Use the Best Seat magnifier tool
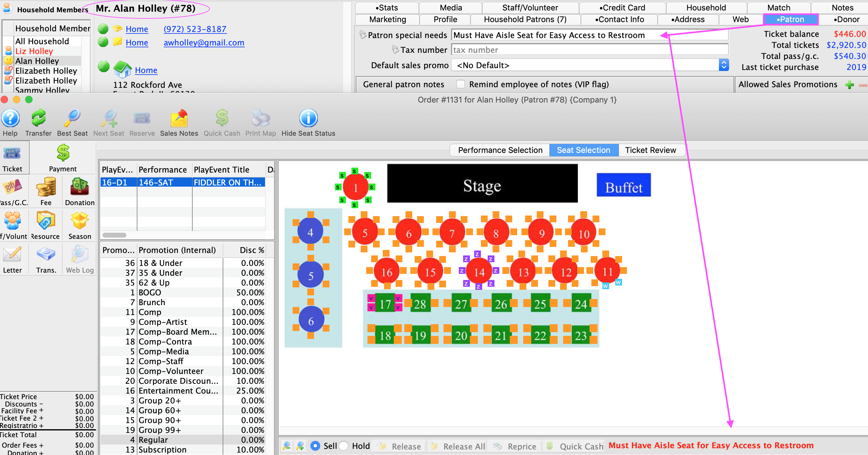Image resolution: width=868 pixels, height=455 pixels. (72, 119)
